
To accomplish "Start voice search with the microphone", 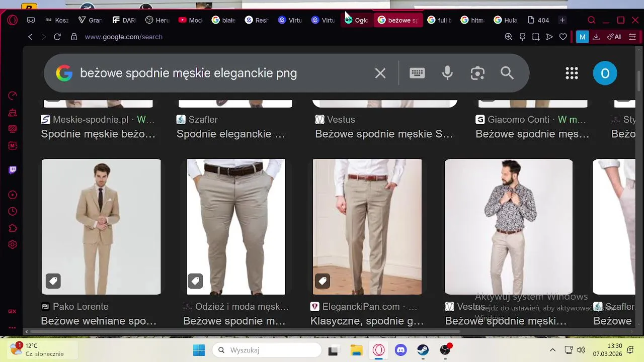I will pyautogui.click(x=447, y=73).
